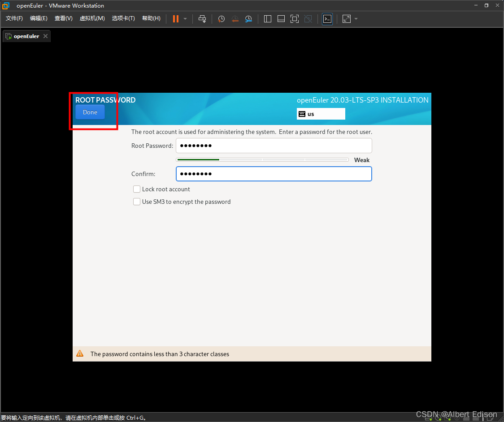The image size is (504, 422).
Task: Enter full screen mode via toolbar icon
Action: pyautogui.click(x=294, y=18)
